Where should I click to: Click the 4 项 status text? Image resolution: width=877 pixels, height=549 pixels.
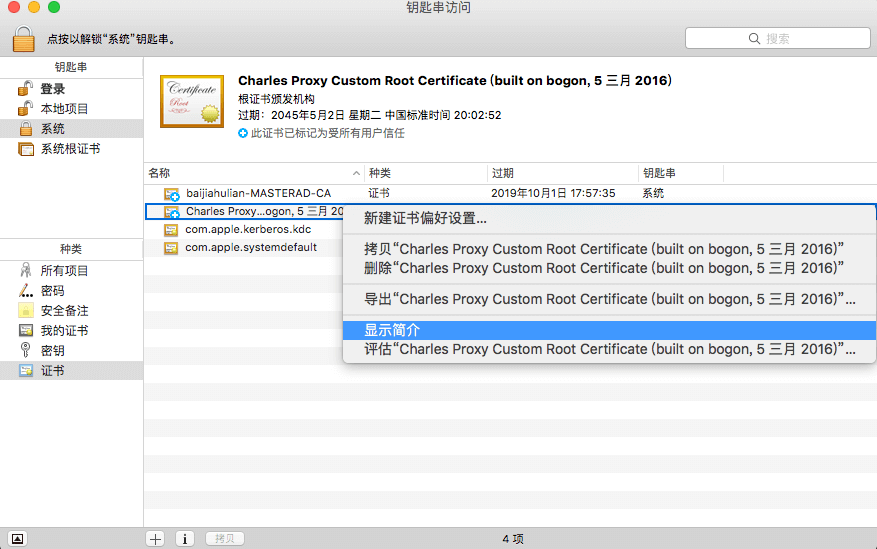coord(513,539)
